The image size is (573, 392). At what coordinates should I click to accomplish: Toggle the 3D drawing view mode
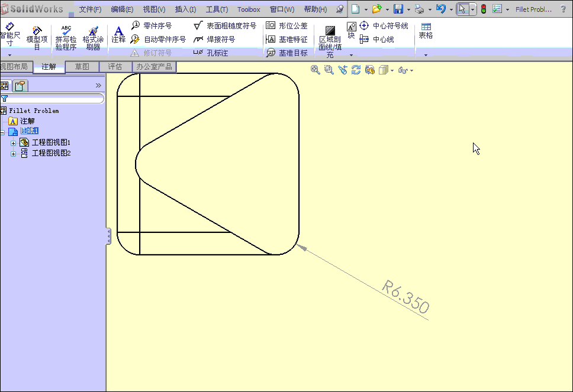click(x=369, y=70)
